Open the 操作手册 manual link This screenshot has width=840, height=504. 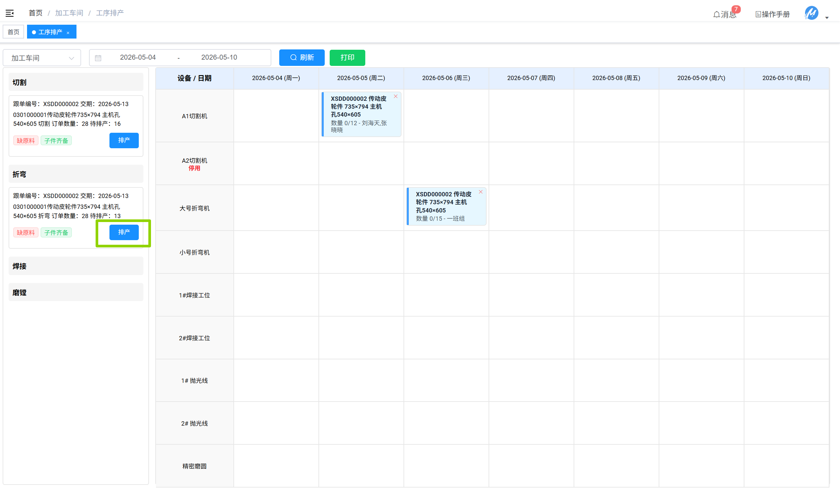point(772,14)
